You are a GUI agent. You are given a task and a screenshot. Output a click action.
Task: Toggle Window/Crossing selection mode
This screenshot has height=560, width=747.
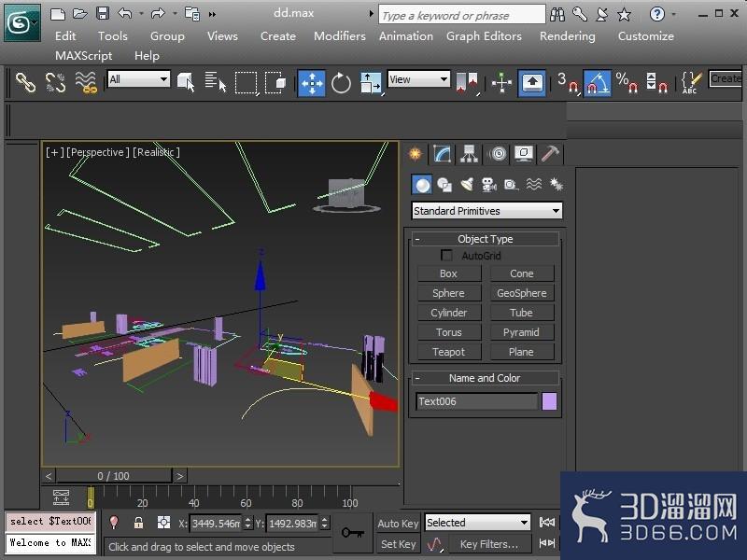pyautogui.click(x=275, y=83)
